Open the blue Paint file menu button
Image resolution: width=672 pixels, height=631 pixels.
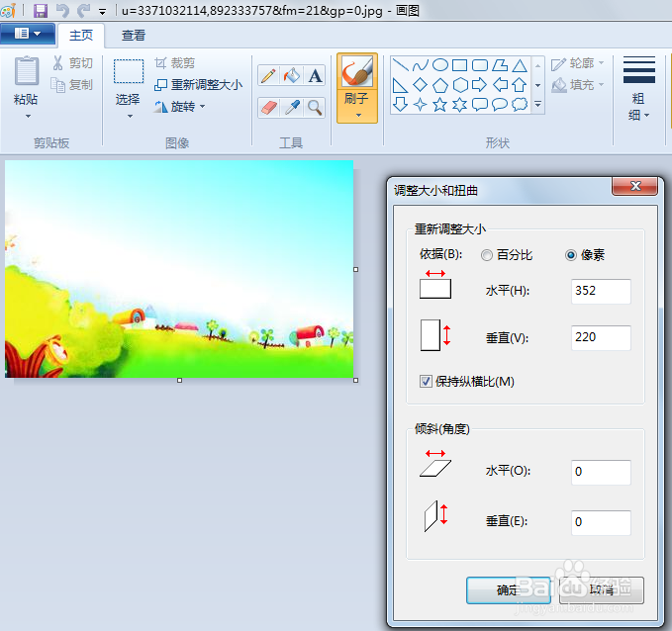tap(28, 34)
